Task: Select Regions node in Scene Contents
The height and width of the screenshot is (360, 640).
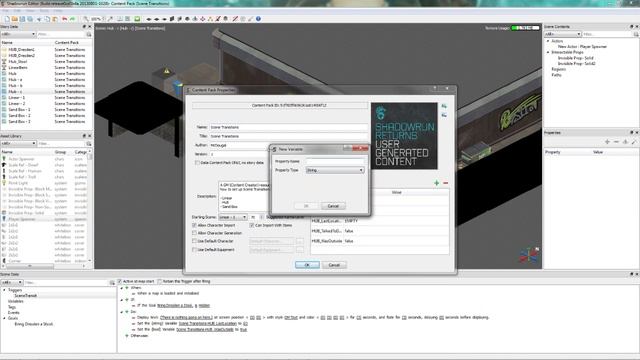Action: (559, 69)
